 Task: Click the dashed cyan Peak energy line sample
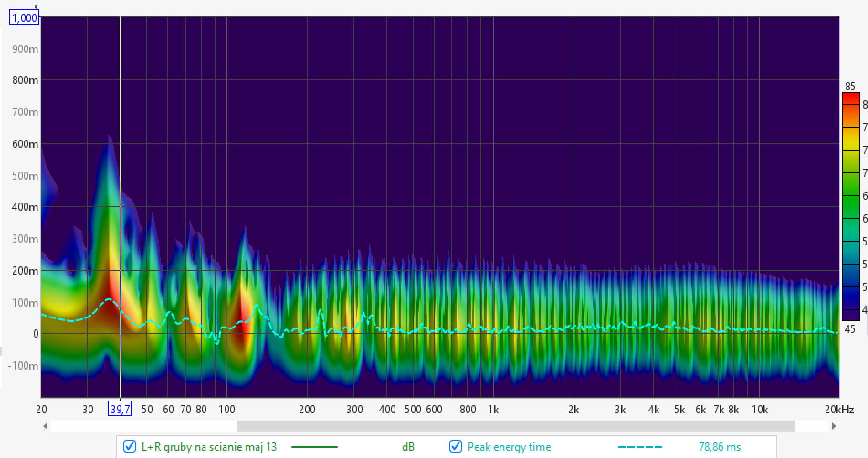pos(640,447)
